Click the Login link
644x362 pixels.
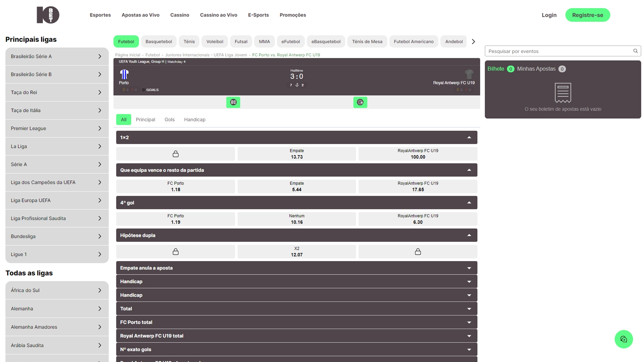click(549, 15)
